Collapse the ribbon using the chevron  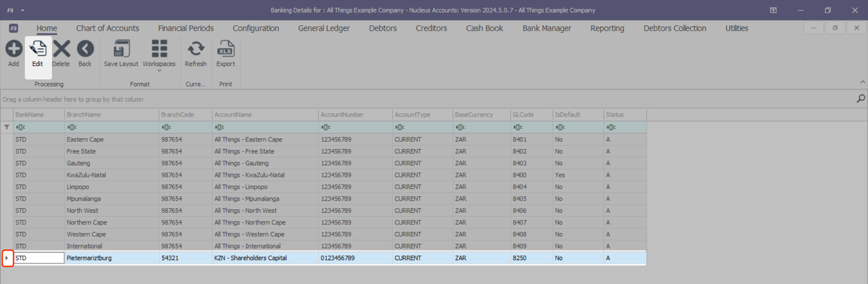[863, 82]
